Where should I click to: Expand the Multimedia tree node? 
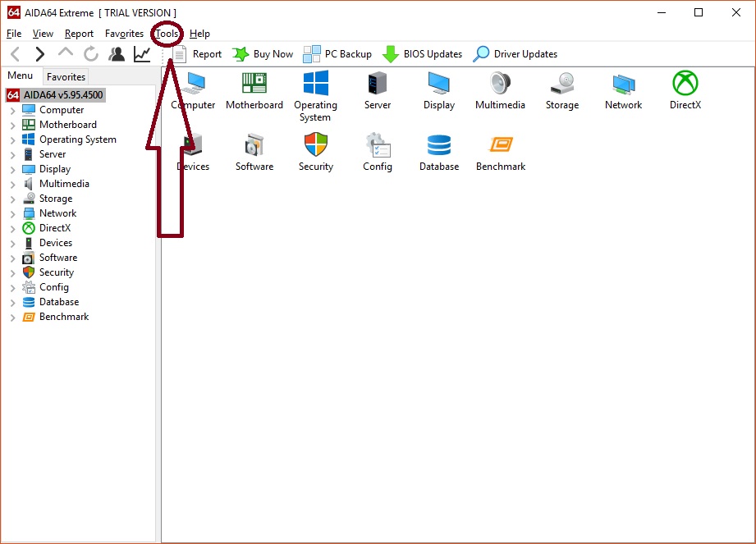13,185
